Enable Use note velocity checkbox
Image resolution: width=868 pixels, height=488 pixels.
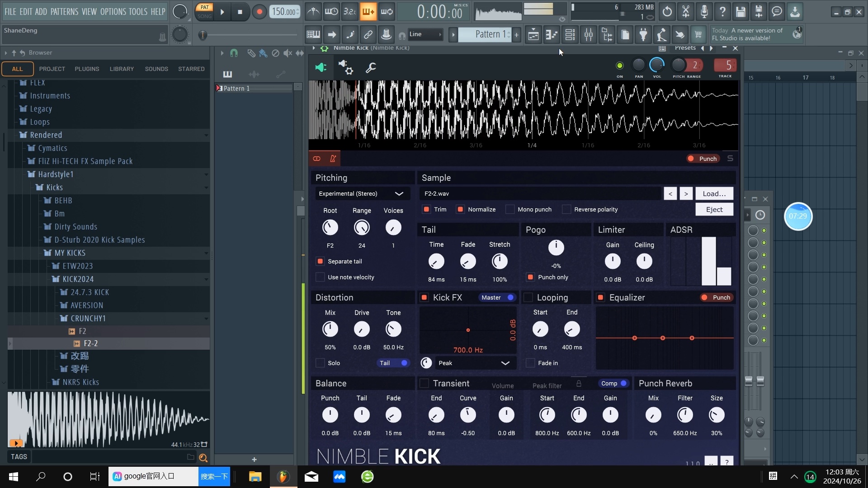[320, 277]
